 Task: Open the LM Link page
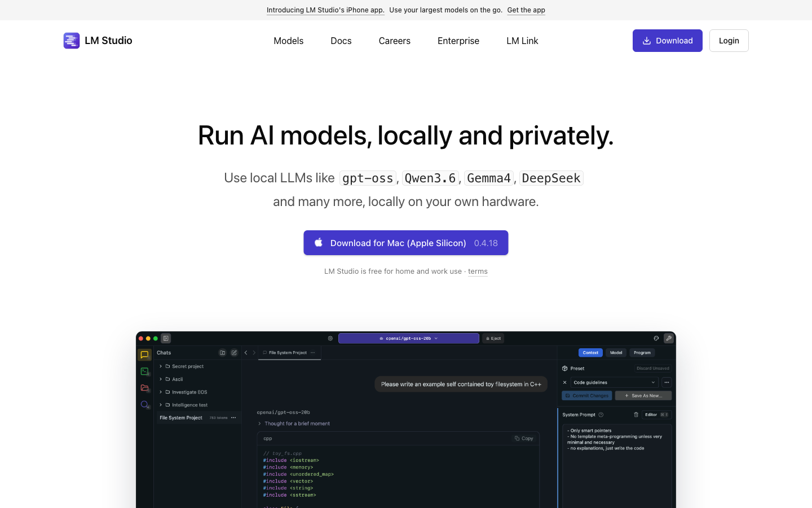pyautogui.click(x=522, y=41)
